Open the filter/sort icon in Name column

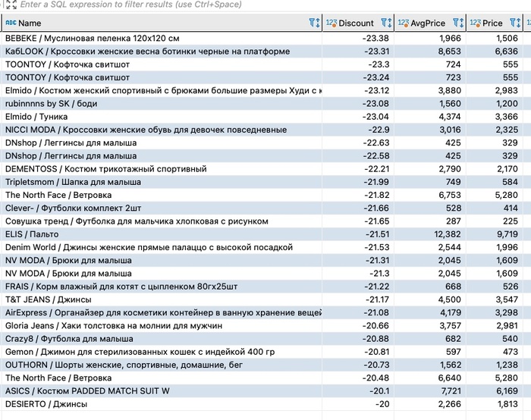pos(315,23)
